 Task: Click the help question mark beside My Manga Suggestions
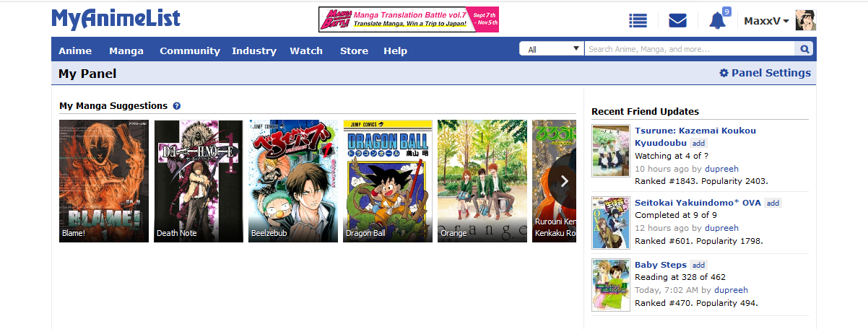coord(177,106)
